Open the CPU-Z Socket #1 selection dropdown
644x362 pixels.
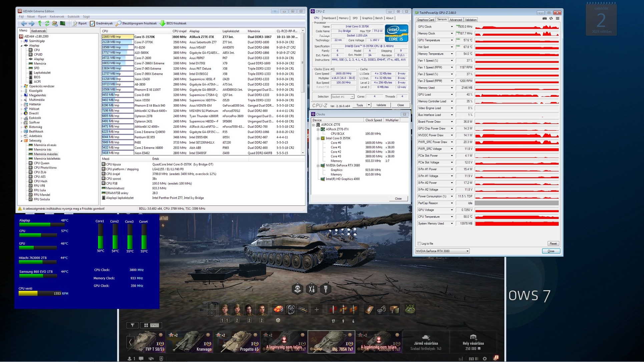point(352,97)
